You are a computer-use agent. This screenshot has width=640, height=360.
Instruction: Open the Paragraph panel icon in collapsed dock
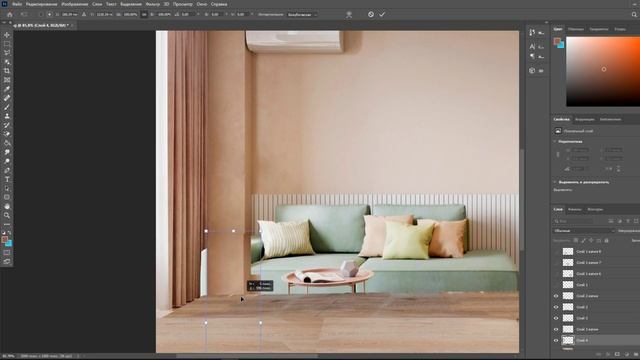tap(532, 56)
